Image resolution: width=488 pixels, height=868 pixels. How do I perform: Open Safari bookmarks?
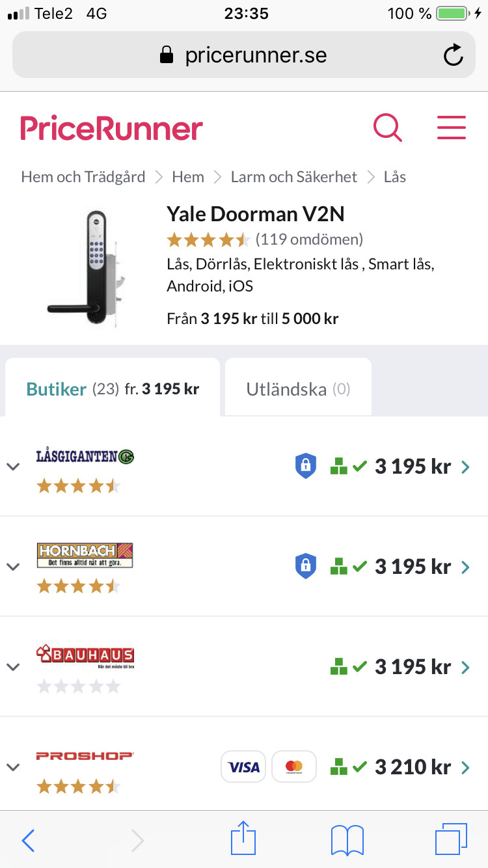(347, 839)
